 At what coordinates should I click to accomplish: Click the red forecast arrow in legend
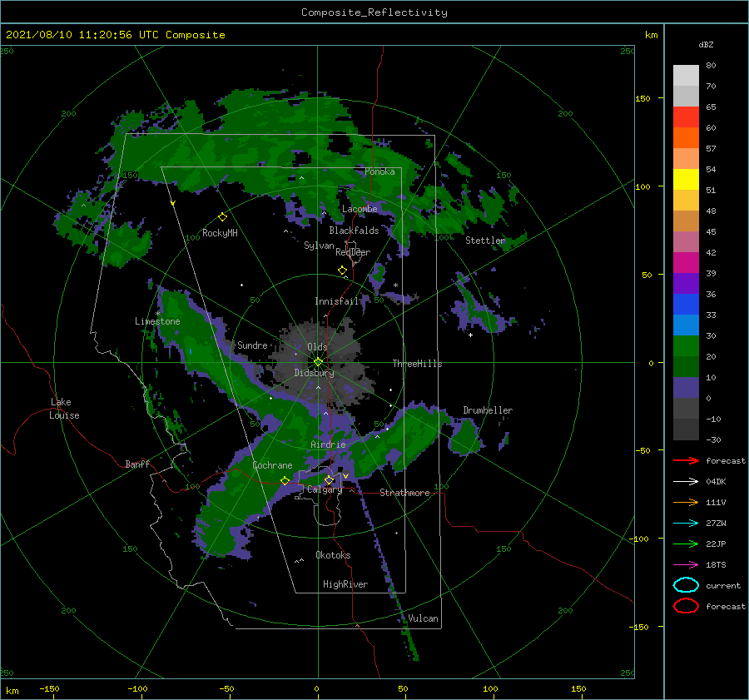(686, 460)
